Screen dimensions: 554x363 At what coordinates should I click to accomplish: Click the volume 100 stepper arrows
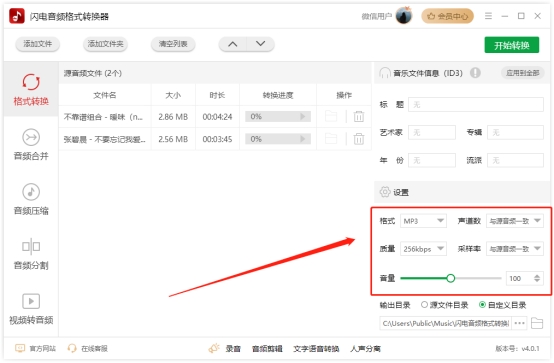point(537,278)
